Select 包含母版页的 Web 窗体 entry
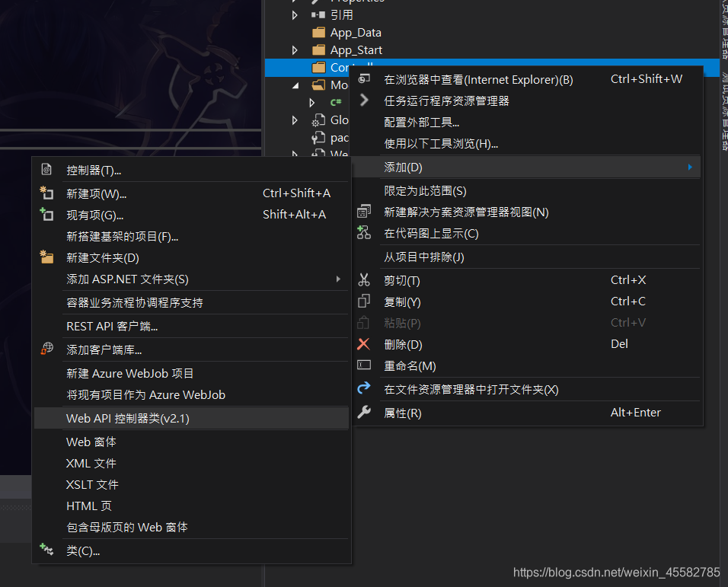Screen dimensions: 728x587 coord(191,527)
